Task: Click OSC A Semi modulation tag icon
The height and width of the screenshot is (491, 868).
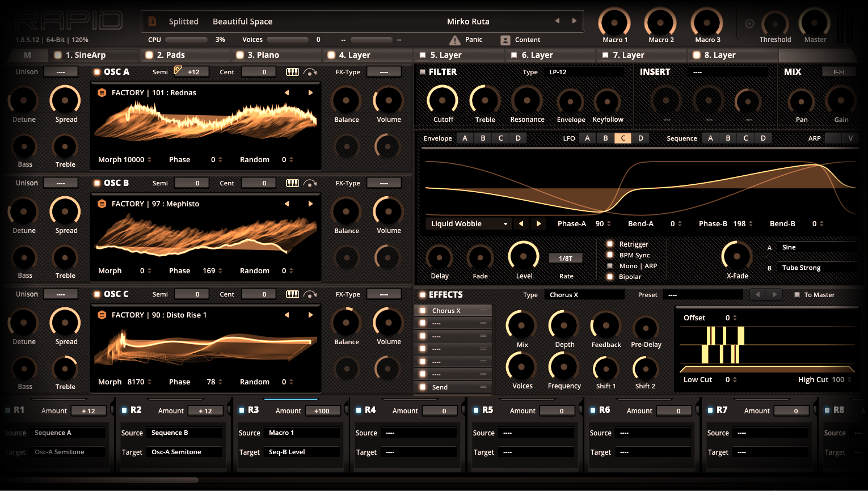Action: point(178,70)
